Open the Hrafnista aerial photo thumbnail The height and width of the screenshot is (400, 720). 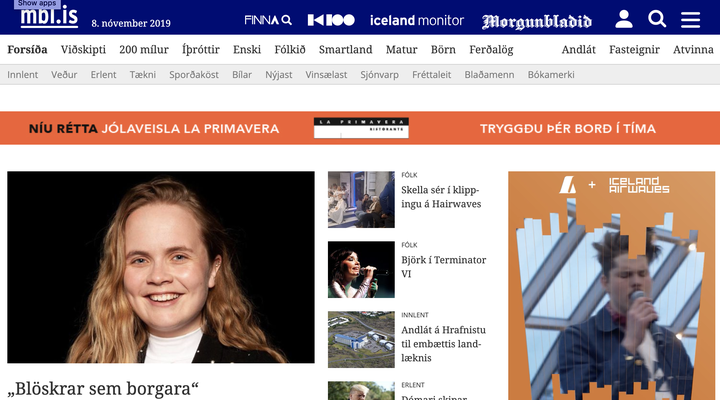[361, 339]
